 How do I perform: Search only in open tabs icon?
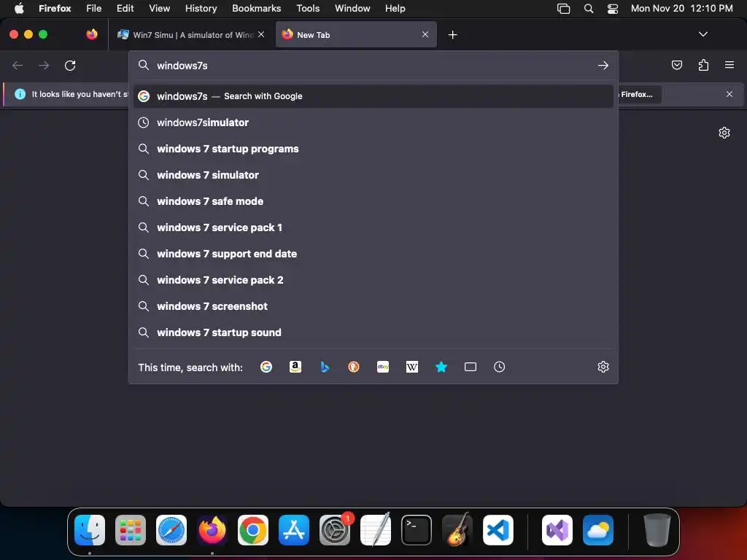click(x=471, y=367)
